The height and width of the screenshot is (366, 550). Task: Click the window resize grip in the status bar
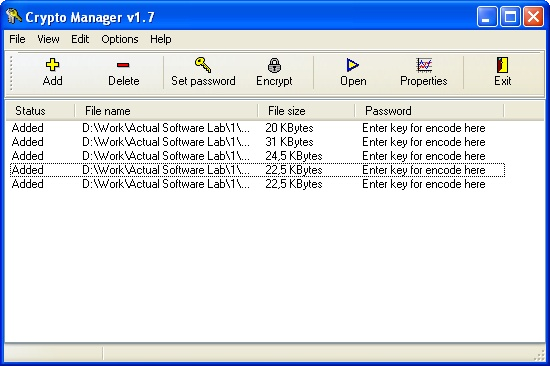(x=539, y=355)
